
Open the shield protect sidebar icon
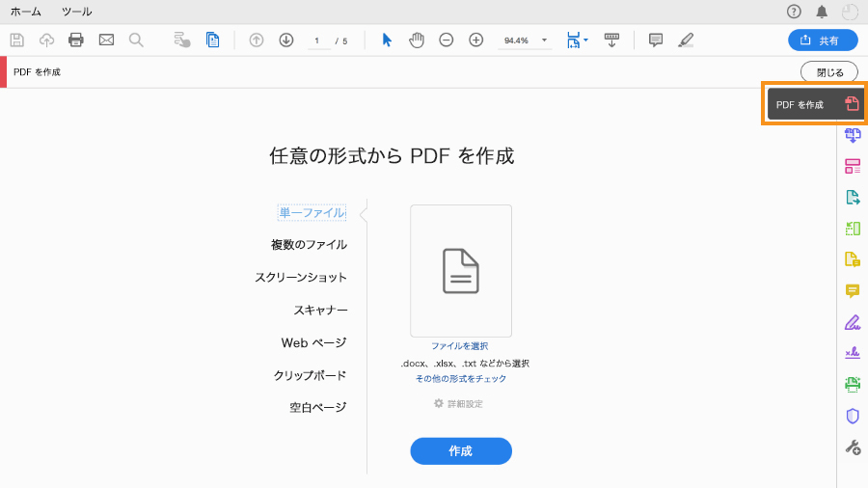point(853,416)
